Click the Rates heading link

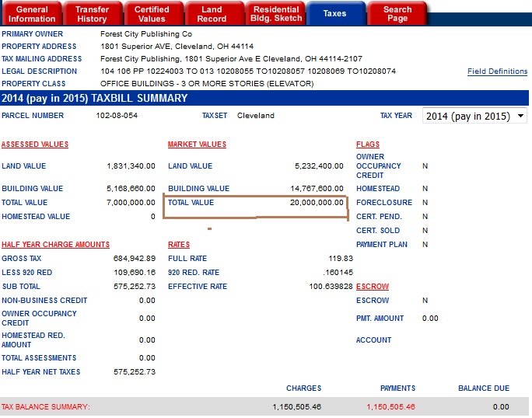(179, 245)
